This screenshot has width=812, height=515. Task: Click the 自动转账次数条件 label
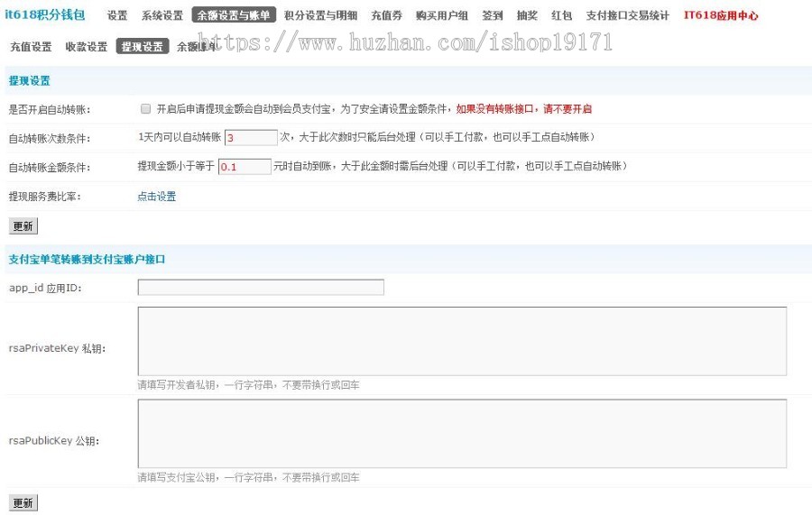click(x=50, y=138)
